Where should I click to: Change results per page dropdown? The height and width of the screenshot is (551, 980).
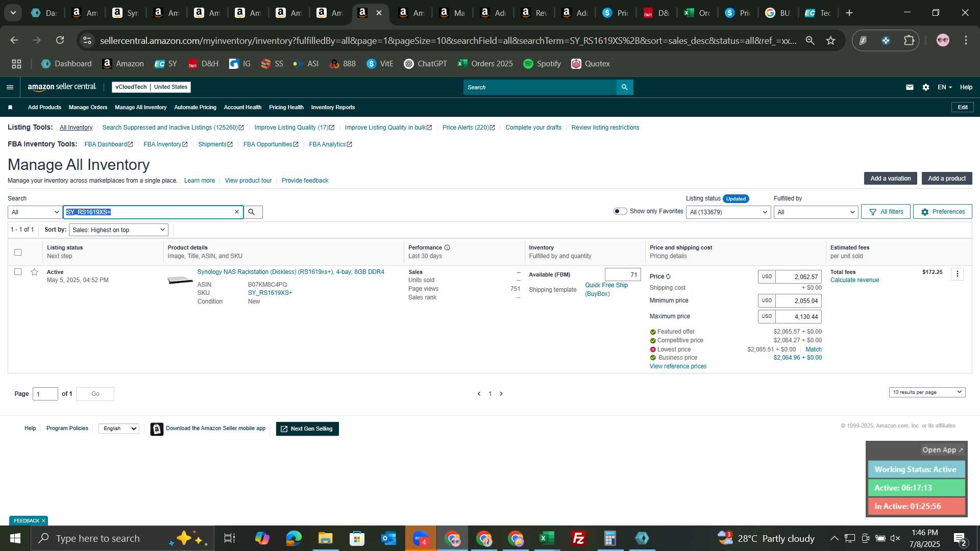pos(927,392)
